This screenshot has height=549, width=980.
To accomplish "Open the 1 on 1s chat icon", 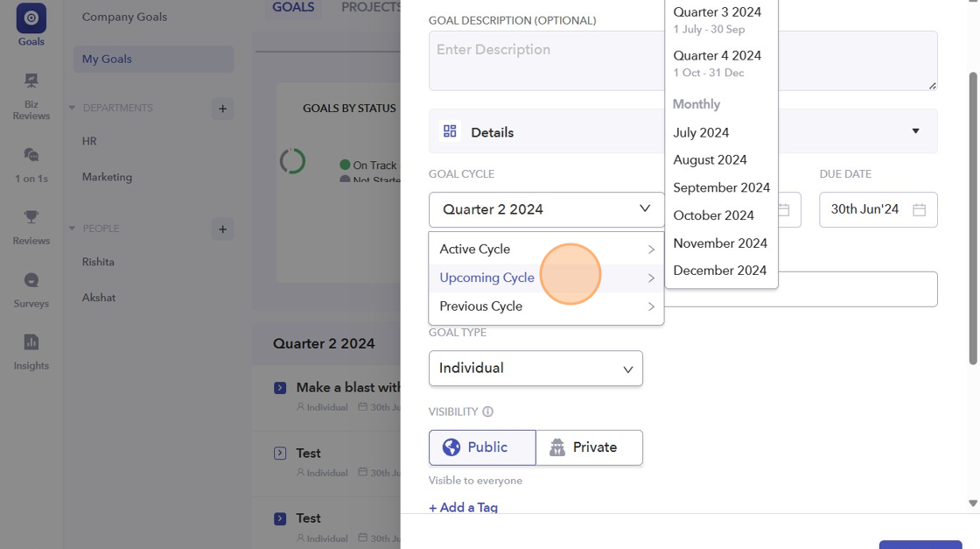I will 31,155.
